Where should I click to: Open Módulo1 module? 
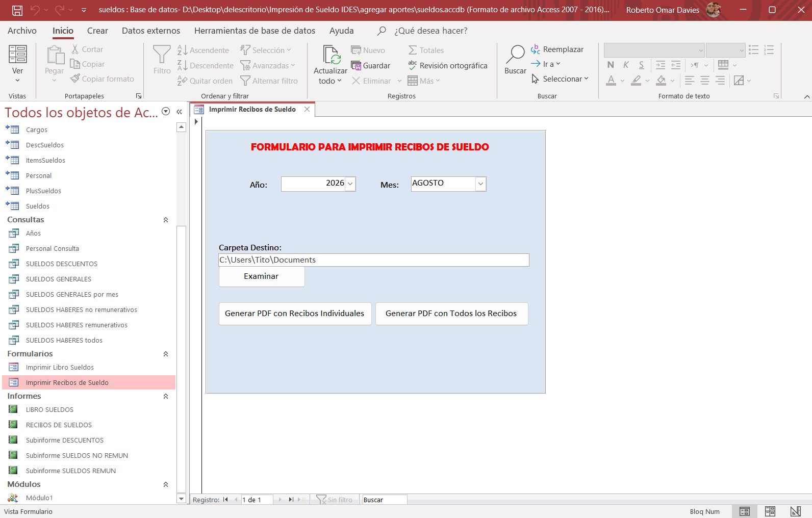39,498
